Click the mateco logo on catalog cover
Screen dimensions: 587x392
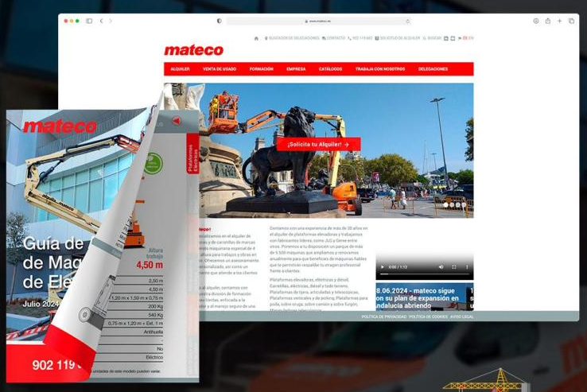(60, 126)
